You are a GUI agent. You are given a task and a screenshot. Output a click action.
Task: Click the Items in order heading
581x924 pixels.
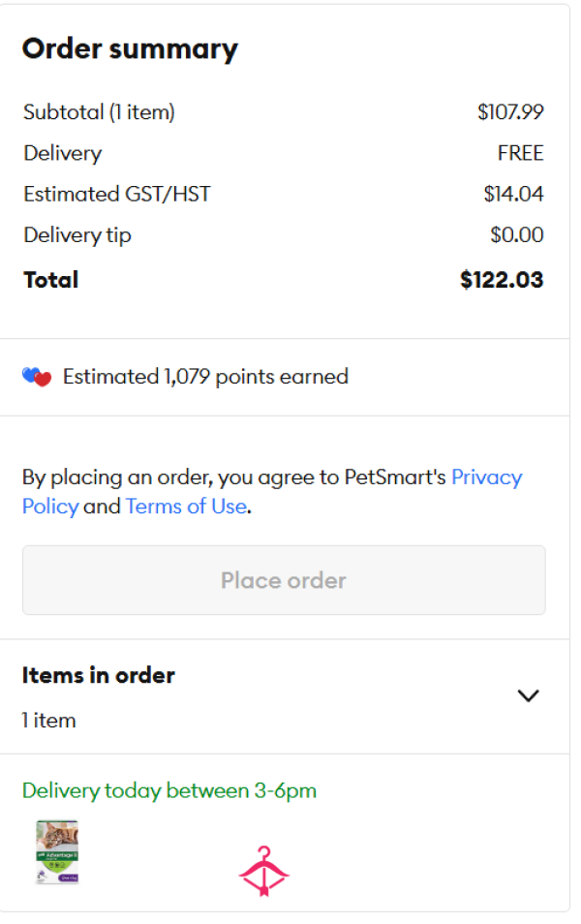(99, 675)
